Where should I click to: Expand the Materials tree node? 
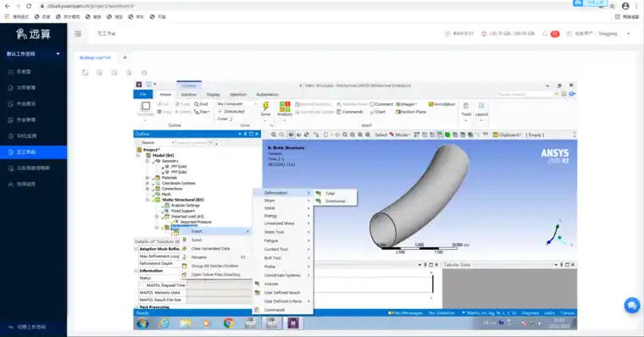coord(147,178)
